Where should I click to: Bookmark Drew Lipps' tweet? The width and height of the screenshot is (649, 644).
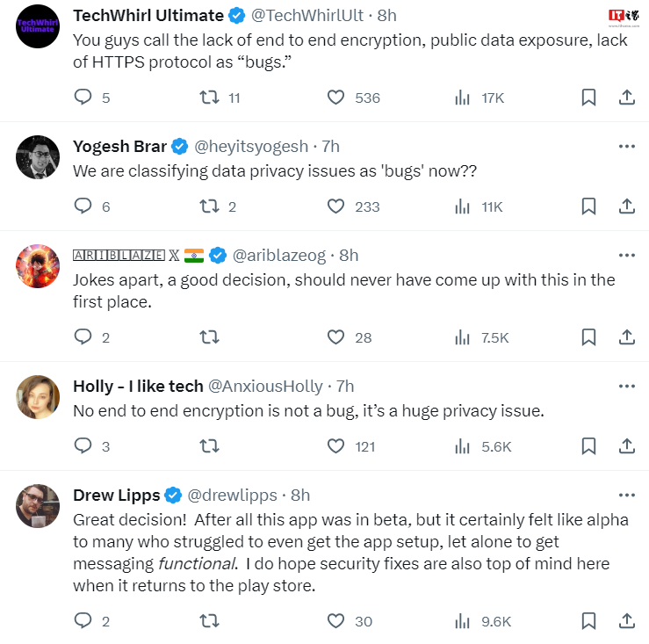(588, 621)
